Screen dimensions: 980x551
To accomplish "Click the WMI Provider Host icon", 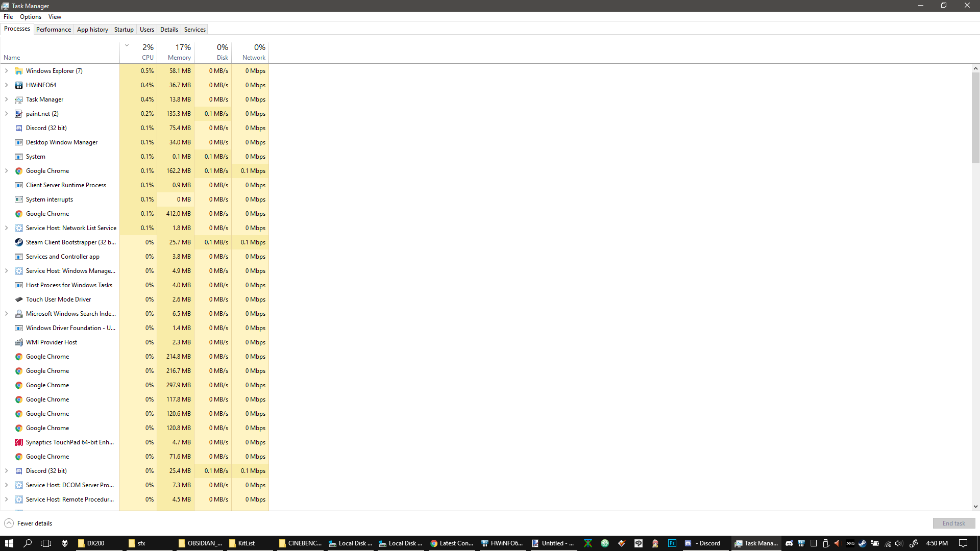I will coord(19,342).
